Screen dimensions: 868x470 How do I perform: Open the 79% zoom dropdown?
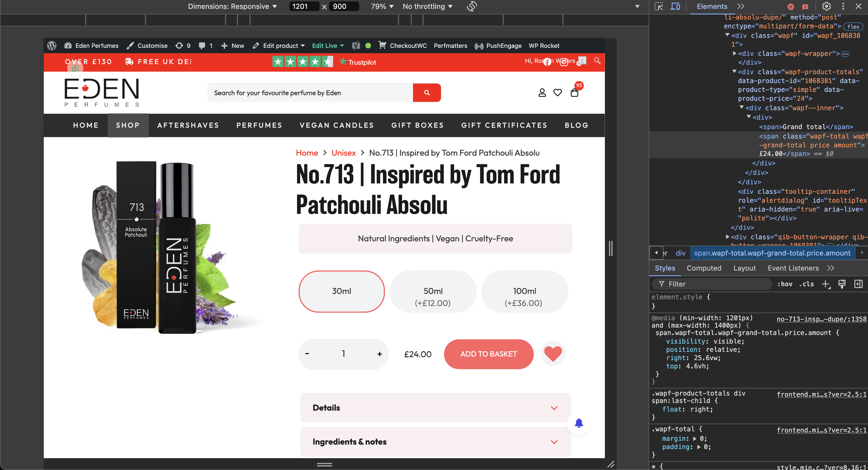pos(382,6)
